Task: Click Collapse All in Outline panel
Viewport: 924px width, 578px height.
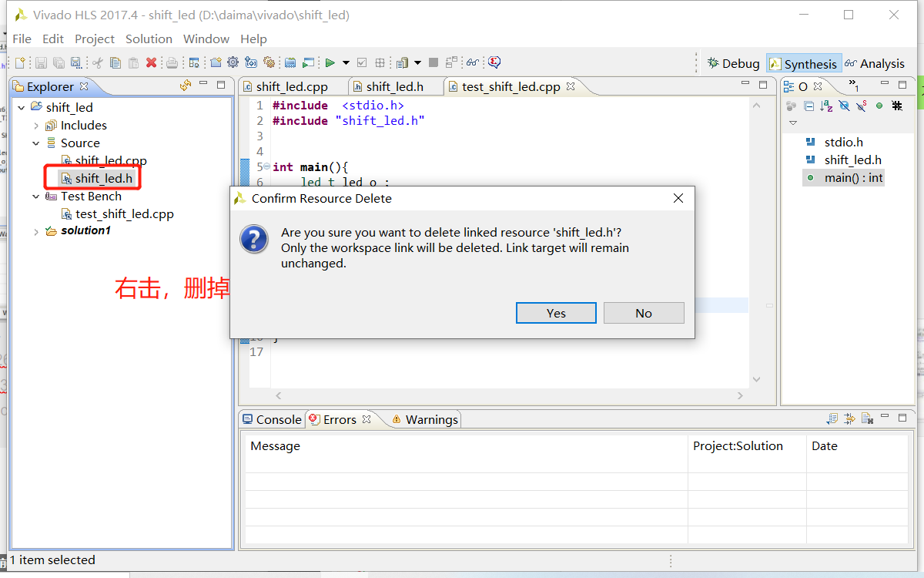Action: (808, 106)
